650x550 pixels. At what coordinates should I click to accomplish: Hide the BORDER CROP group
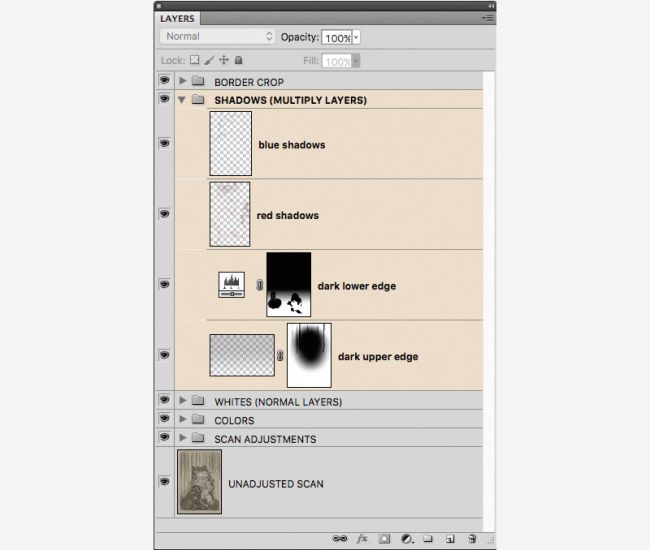point(164,81)
